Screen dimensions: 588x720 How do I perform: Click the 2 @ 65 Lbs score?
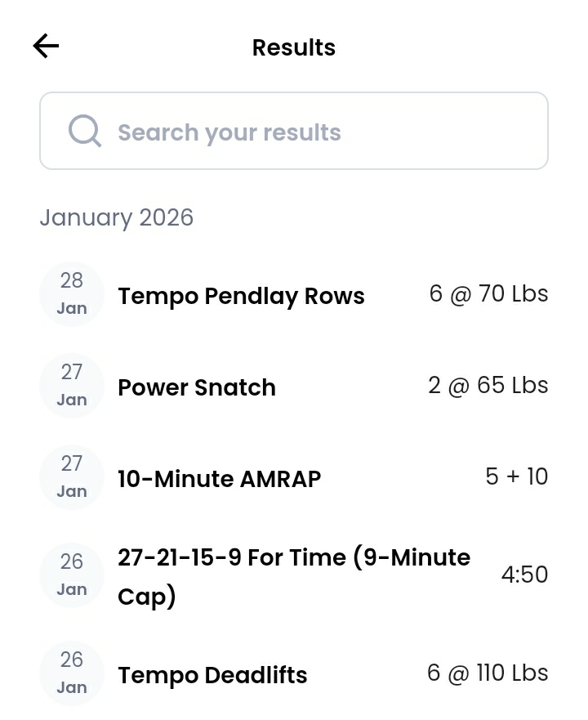pos(488,386)
